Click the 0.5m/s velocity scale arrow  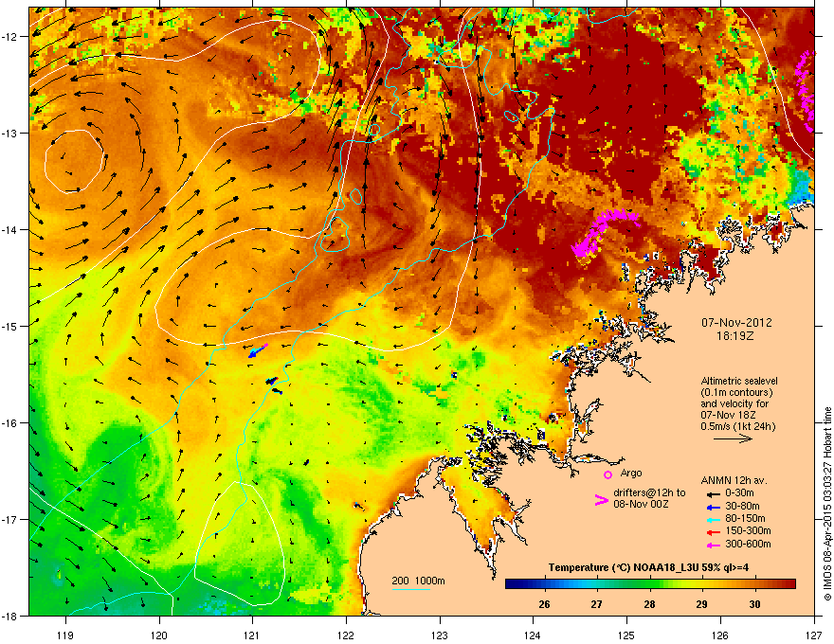point(733,438)
